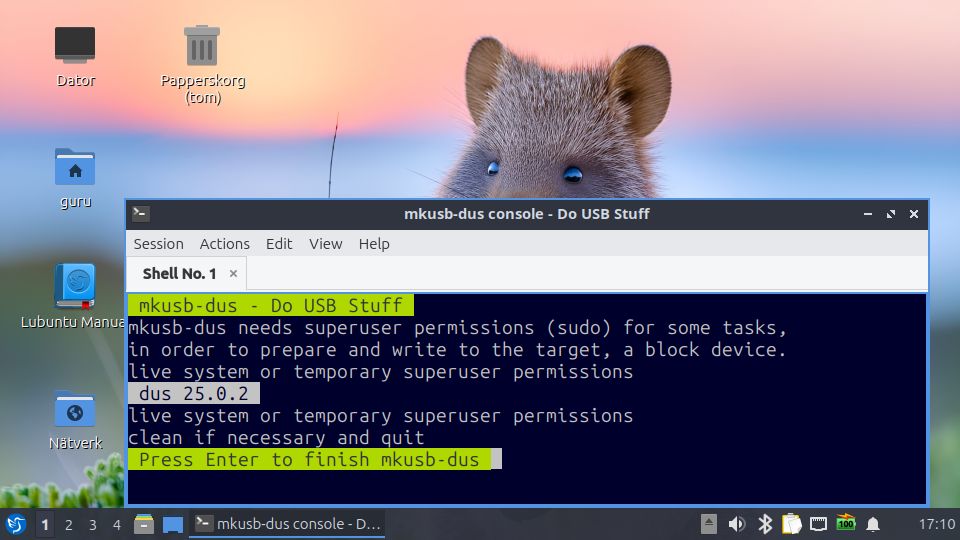Image resolution: width=960 pixels, height=540 pixels.
Task: Click the Lubuntu start menu icon
Action: 16,524
